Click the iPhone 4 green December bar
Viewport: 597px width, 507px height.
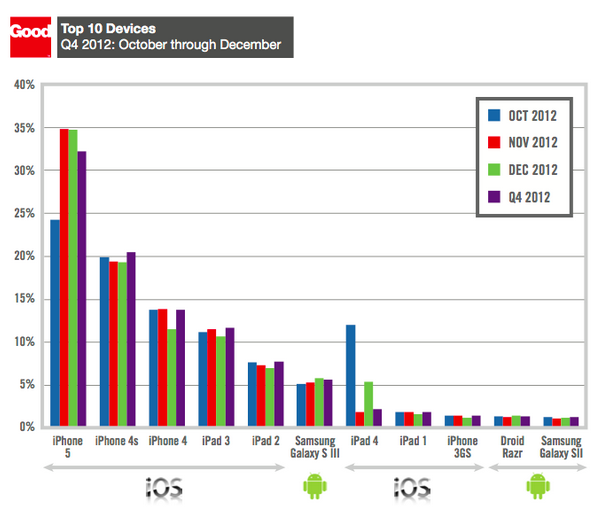(x=171, y=378)
